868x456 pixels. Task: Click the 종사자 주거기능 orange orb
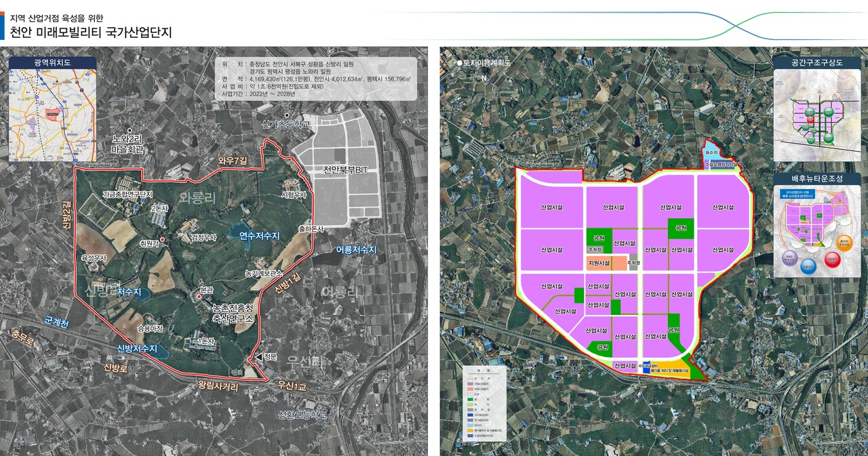tap(844, 242)
